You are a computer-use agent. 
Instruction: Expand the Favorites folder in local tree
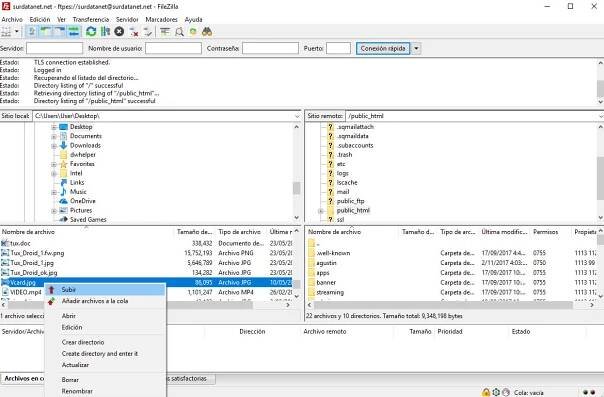(x=54, y=164)
